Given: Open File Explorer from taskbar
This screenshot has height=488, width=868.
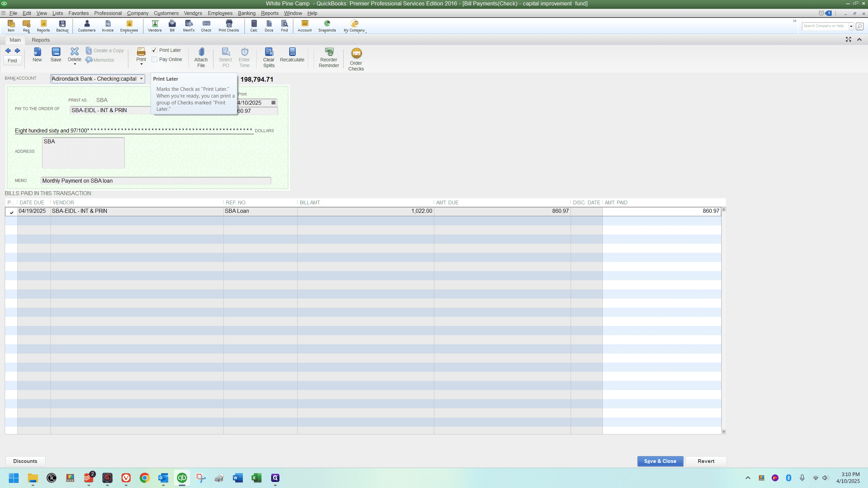Looking at the screenshot, I should click(x=33, y=478).
